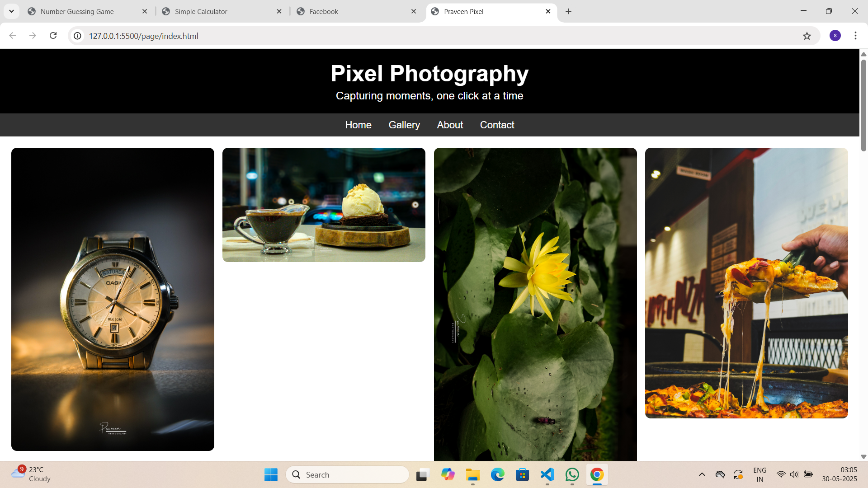The image size is (868, 488).
Task: Open the Contact navigation link
Action: (497, 125)
